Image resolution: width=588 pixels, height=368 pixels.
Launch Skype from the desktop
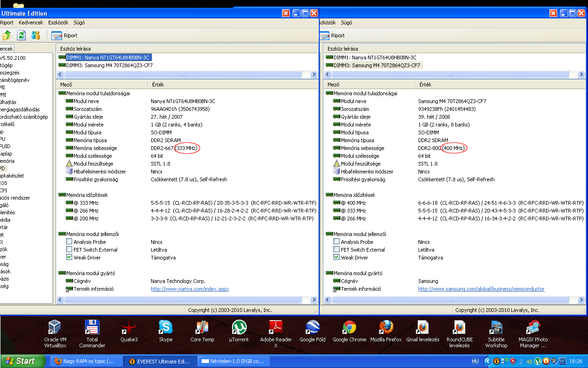(x=165, y=331)
